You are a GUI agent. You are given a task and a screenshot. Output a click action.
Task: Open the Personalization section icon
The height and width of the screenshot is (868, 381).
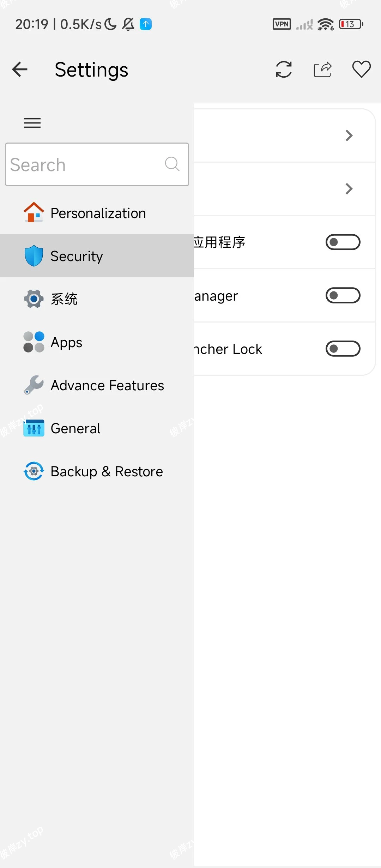point(34,212)
